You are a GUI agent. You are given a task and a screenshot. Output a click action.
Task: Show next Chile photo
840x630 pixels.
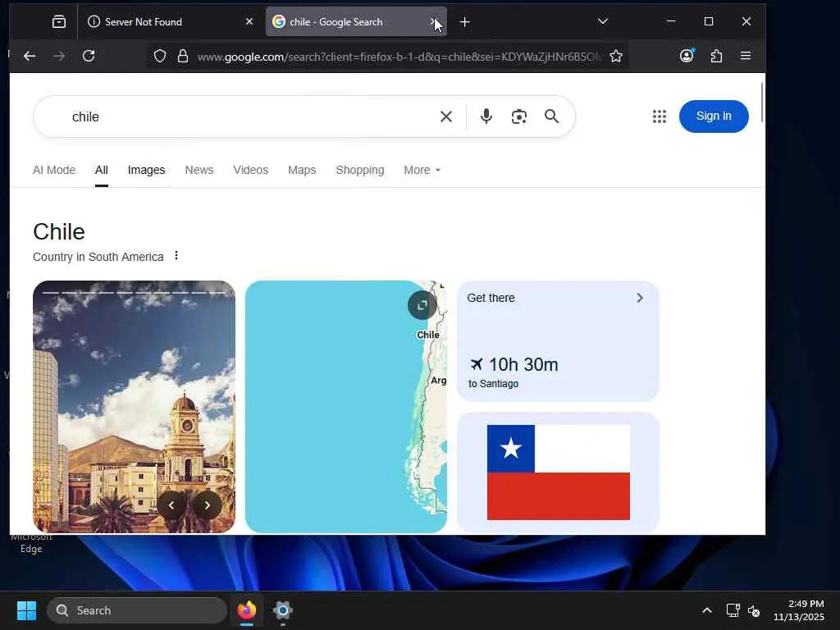click(x=208, y=505)
